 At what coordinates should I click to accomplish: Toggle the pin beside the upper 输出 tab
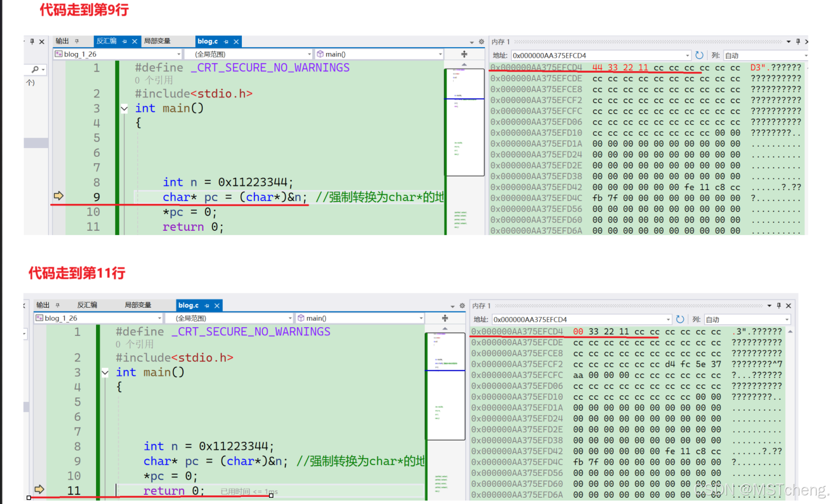tap(76, 42)
